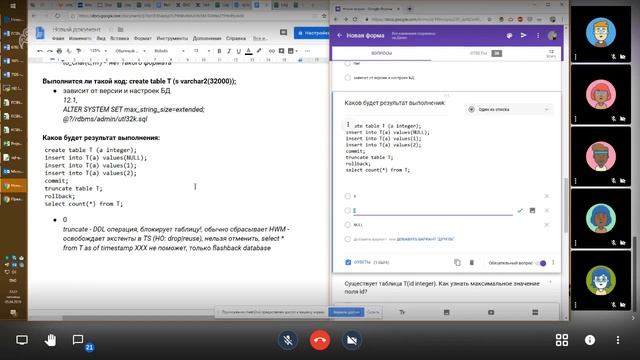Image resolution: width=640 pixels, height=360 pixels.
Task: Open the Roboto font dropdown
Action: pyautogui.click(x=169, y=51)
